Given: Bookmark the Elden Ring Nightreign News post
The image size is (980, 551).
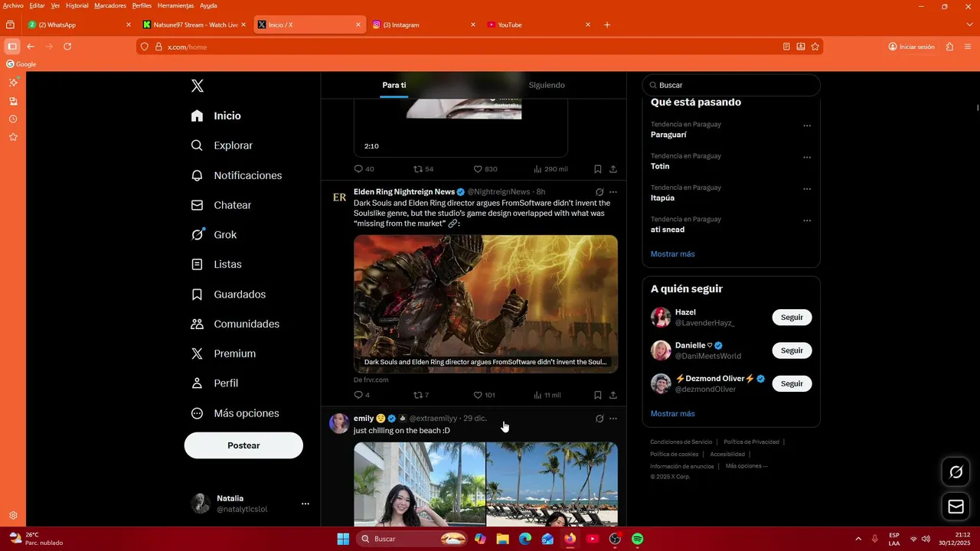Looking at the screenshot, I should click(x=598, y=395).
